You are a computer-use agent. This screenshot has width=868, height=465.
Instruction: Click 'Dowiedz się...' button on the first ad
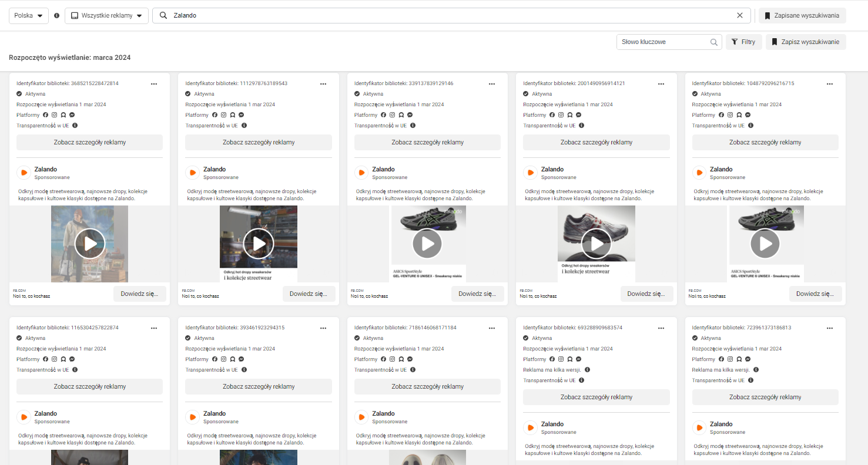139,294
